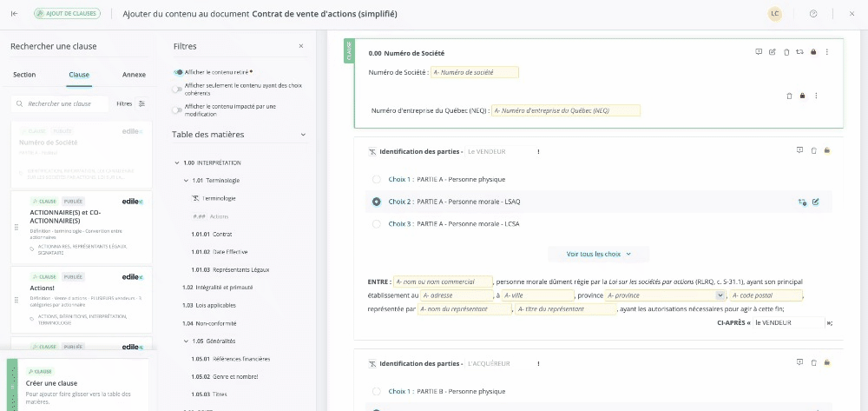
Task: Click the edit icon on the Choix 2 row
Action: point(816,202)
